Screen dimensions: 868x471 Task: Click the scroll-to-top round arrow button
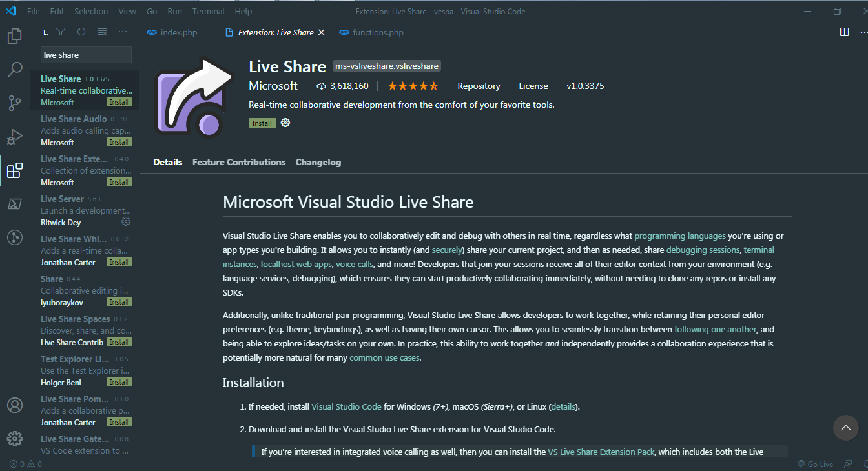coord(846,427)
